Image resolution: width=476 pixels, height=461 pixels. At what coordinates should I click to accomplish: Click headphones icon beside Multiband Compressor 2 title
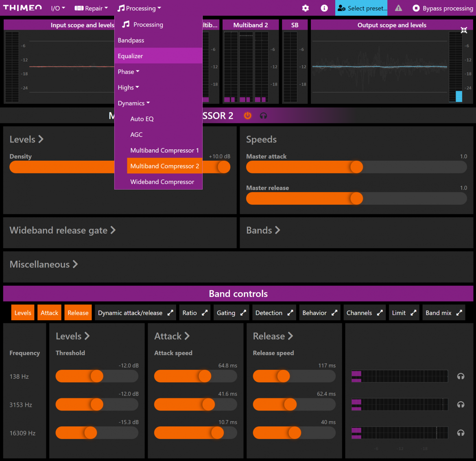[x=263, y=116]
